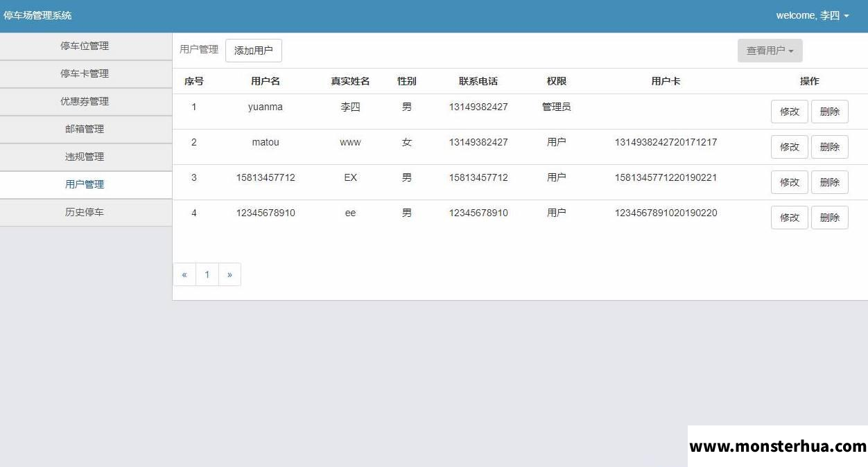
Task: Click real name cell EX
Action: pyautogui.click(x=350, y=177)
